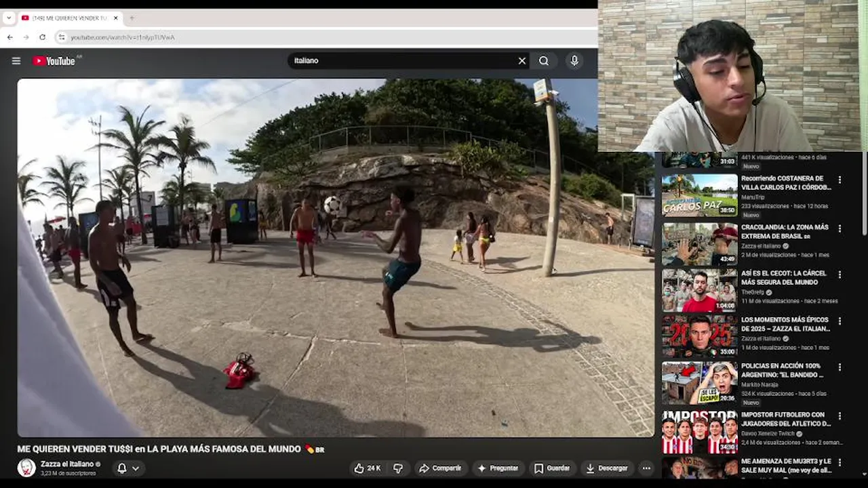Open more actions three-dot menu below video
The image size is (868, 488).
coord(646,468)
